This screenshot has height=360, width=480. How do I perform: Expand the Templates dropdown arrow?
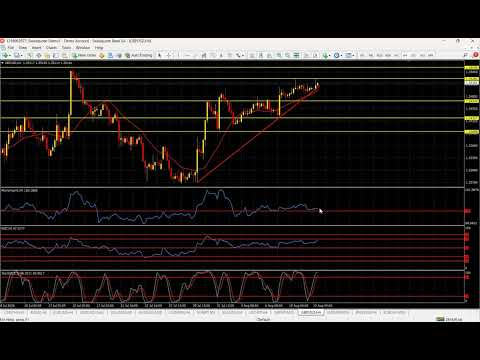coord(353,55)
